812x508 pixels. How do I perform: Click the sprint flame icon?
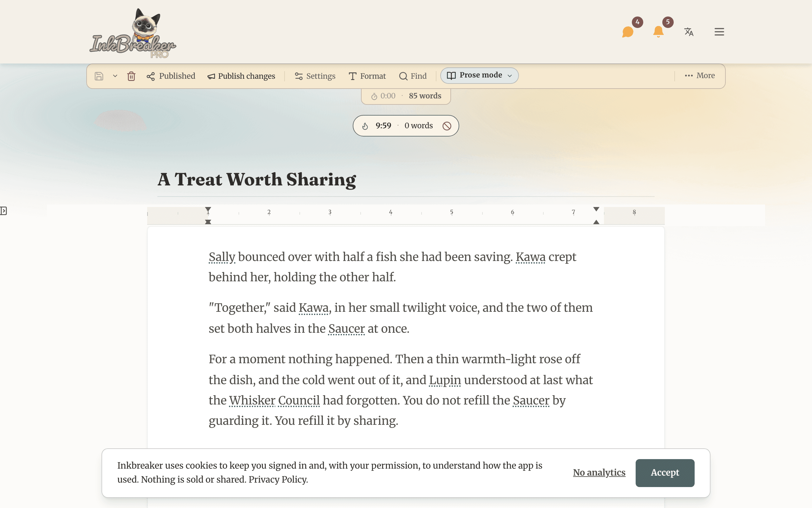(365, 126)
